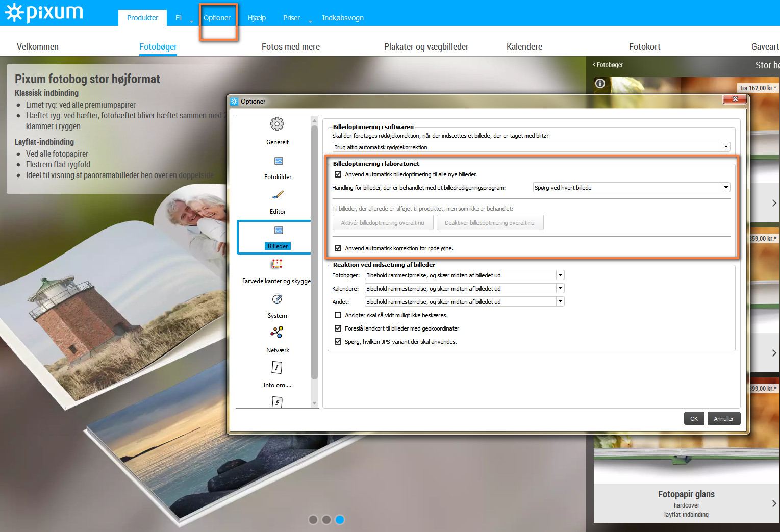Select the Generelt gear icon

pyautogui.click(x=277, y=124)
